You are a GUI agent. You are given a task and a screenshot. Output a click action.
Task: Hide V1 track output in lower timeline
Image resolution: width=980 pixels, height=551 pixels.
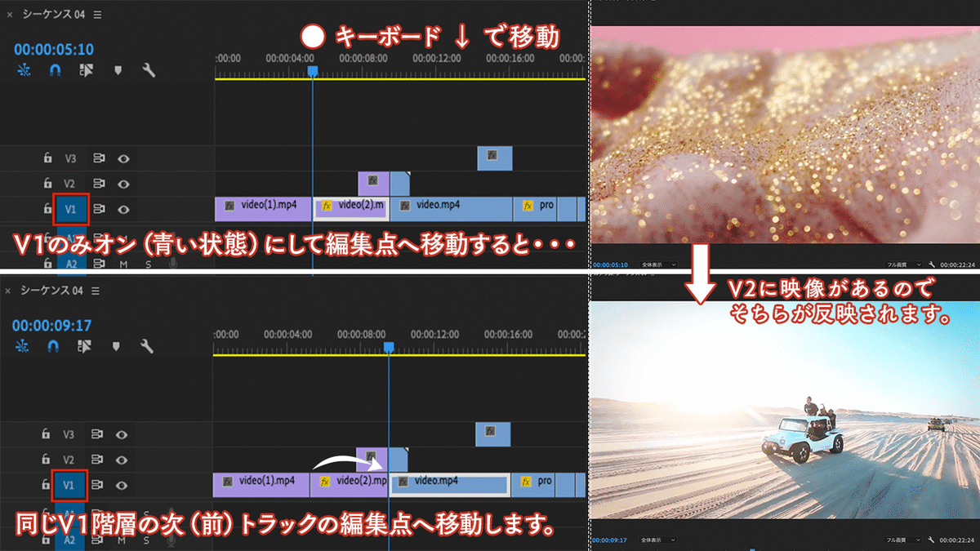tap(122, 485)
